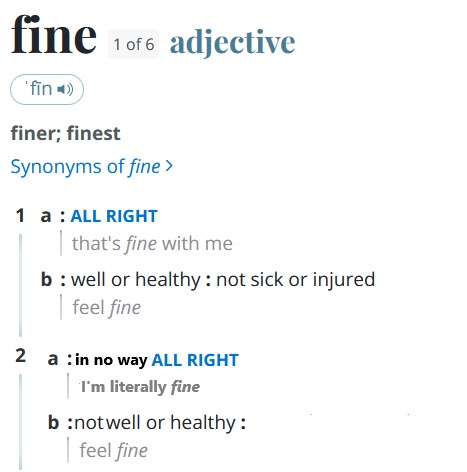The image size is (467, 472).
Task: Play the pronunciation audio speaker icon
Action: [65, 89]
